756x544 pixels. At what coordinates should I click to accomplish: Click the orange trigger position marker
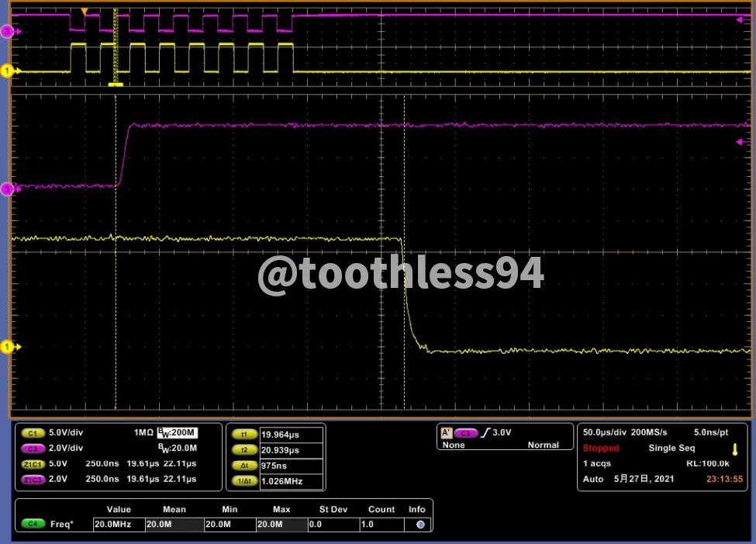click(85, 11)
